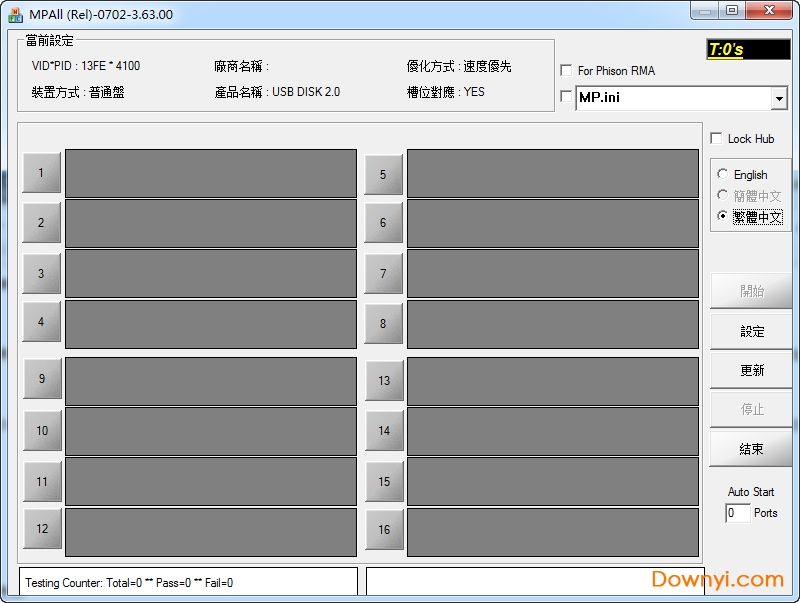Select the 繁體中文 language option
This screenshot has width=800, height=603.
tap(722, 217)
